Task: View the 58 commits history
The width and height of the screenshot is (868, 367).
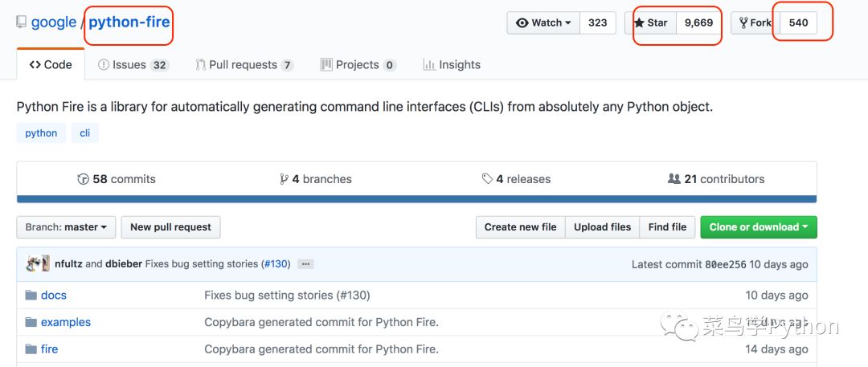Action: [117, 179]
